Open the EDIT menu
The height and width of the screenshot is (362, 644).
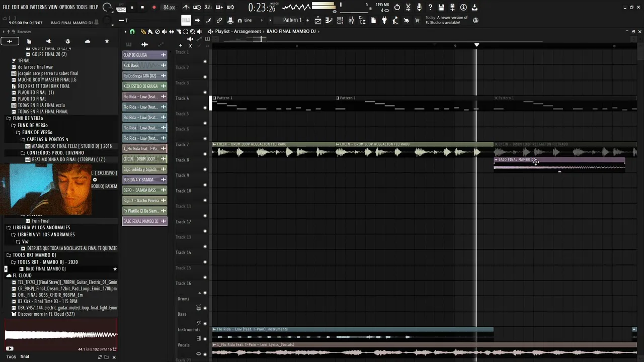click(x=16, y=8)
